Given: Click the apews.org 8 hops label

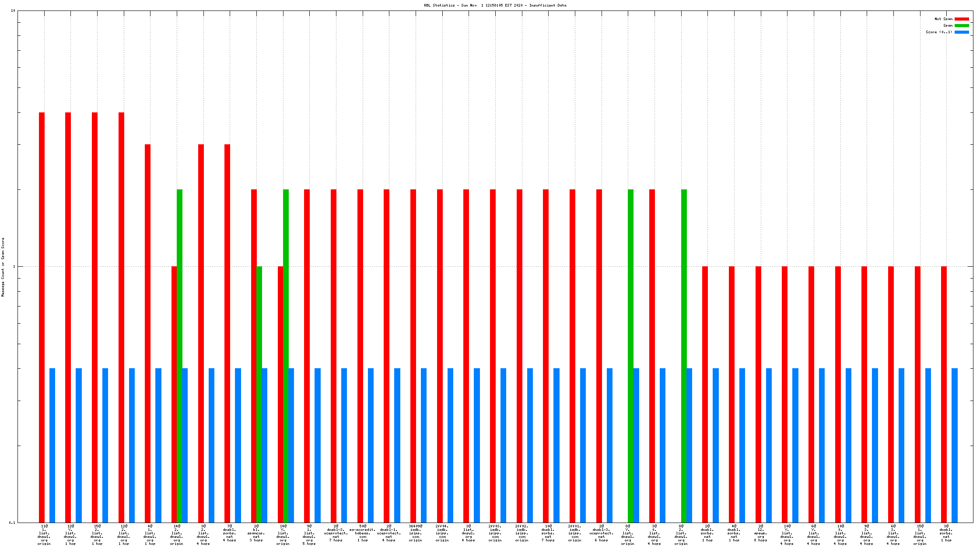Looking at the screenshot, I should 760,533.
